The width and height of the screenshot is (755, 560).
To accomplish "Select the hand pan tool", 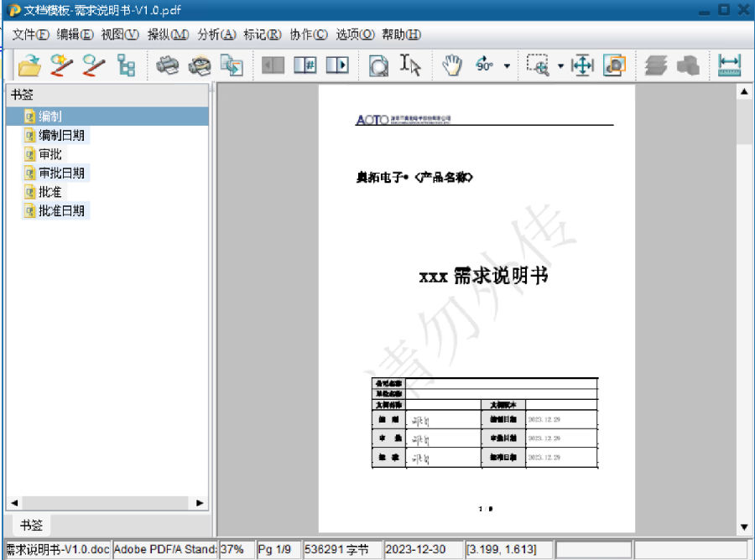I will [x=453, y=65].
